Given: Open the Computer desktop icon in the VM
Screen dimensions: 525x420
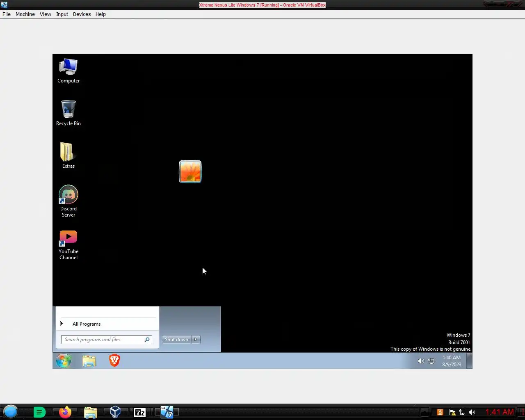Looking at the screenshot, I should pos(68,71).
